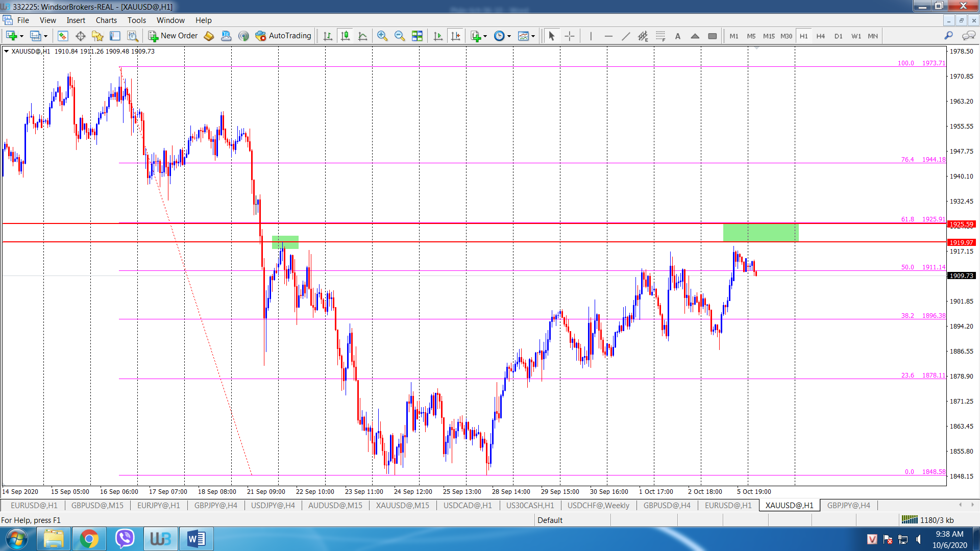Select the arrow-up triangle object tool
The height and width of the screenshot is (551, 980).
(x=695, y=36)
